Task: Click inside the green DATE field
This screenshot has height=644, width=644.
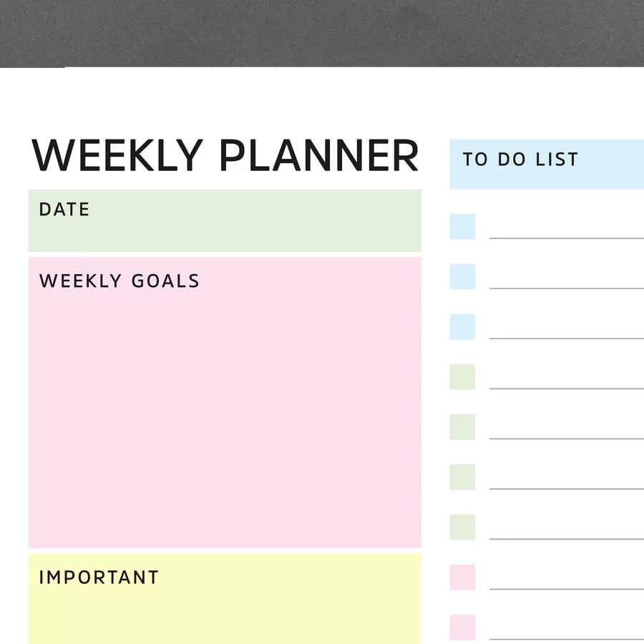Action: click(225, 220)
